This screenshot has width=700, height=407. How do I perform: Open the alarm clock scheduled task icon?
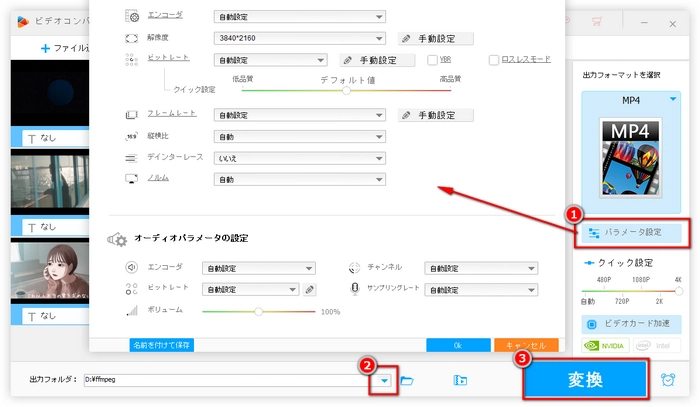(668, 380)
